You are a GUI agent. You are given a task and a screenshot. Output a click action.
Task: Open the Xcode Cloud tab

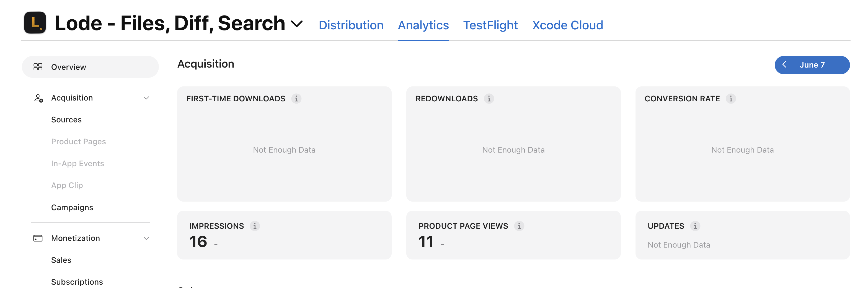(x=567, y=25)
